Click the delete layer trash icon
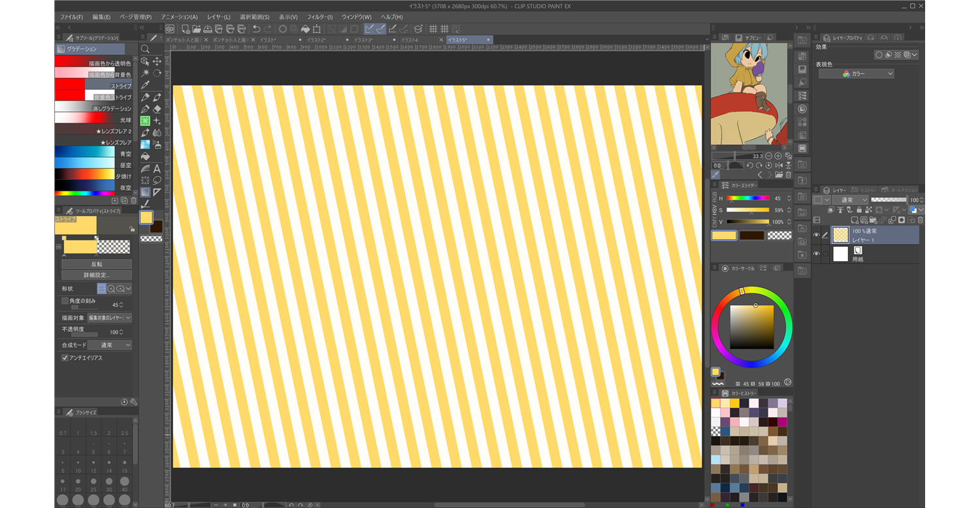Screen dimensions: 980x508 920,220
